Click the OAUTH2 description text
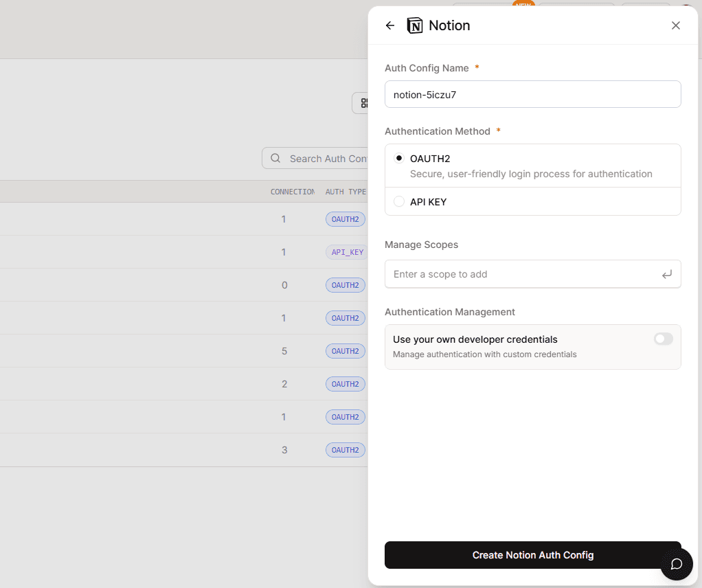Viewport: 702px width, 588px height. pos(531,174)
